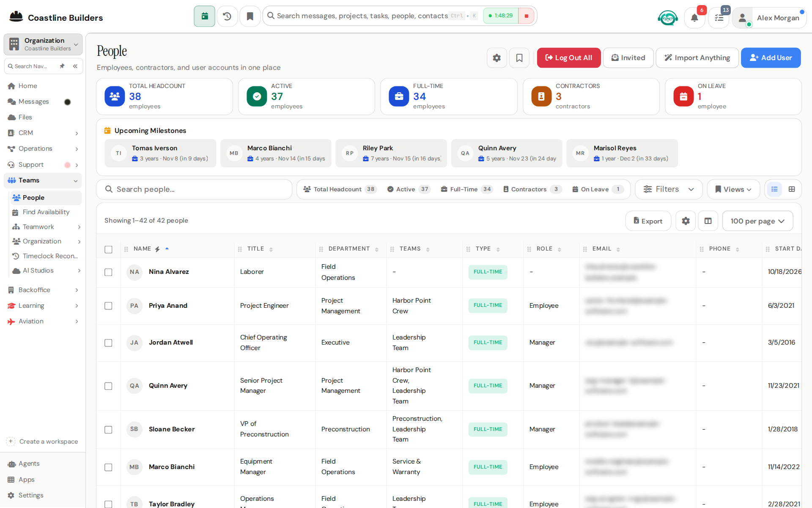The height and width of the screenshot is (508, 812).
Task: Open People page settings gear
Action: (497, 58)
